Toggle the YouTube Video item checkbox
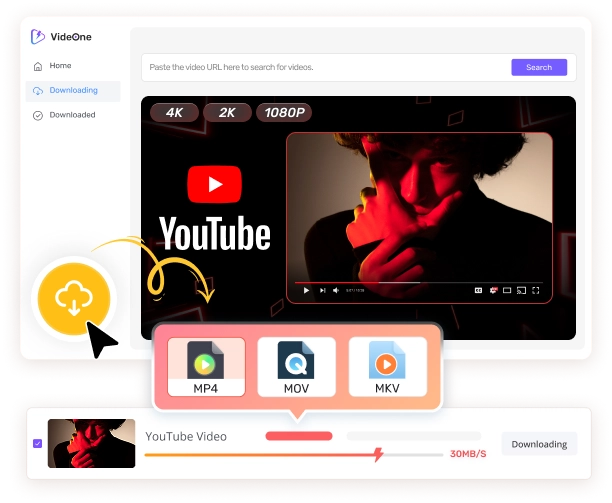 [x=38, y=443]
